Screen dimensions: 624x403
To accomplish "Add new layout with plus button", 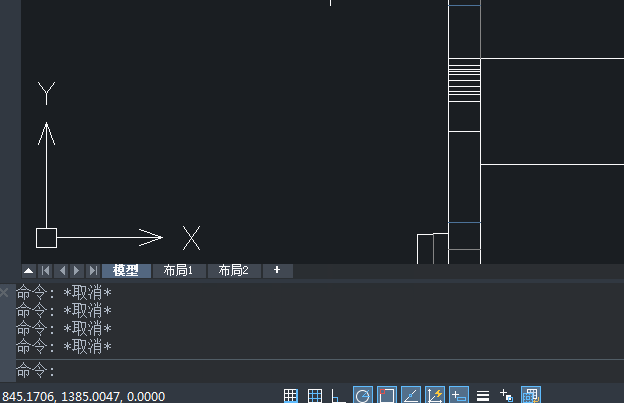I will (277, 270).
